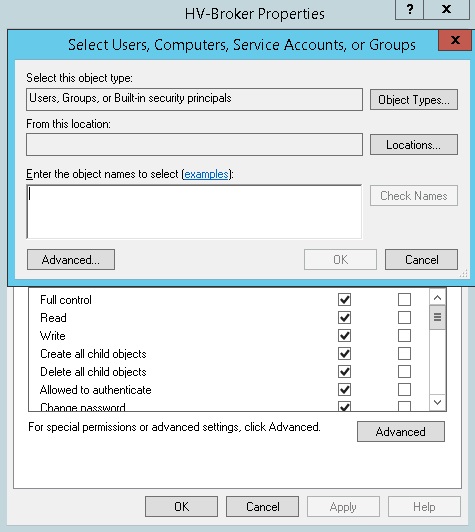Cancel the Select Users dialog
475x532 pixels.
coord(421,260)
